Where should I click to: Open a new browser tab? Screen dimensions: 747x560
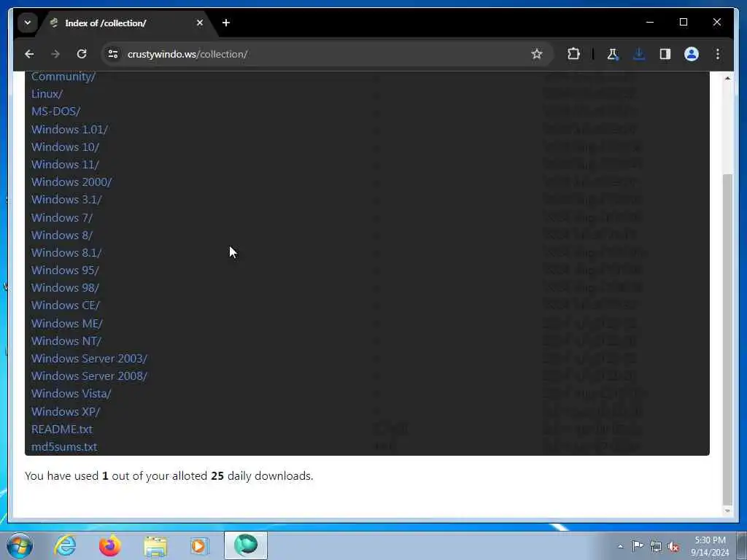tap(226, 23)
